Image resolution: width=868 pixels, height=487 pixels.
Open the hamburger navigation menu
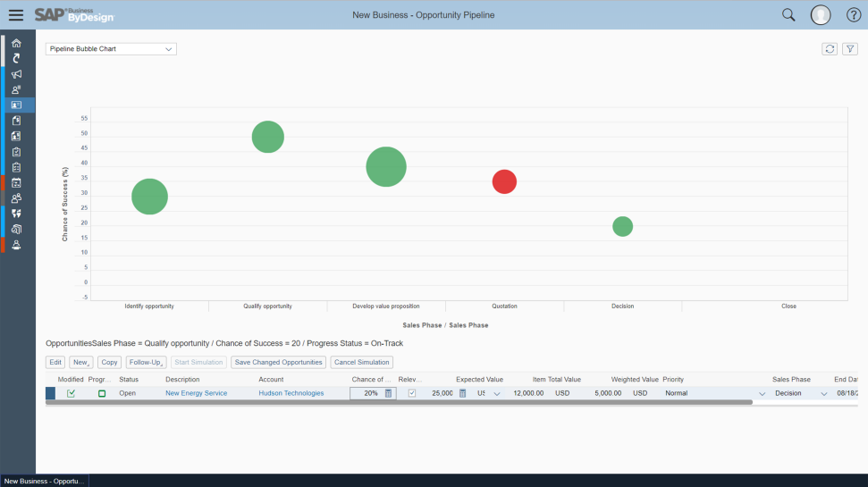[16, 15]
